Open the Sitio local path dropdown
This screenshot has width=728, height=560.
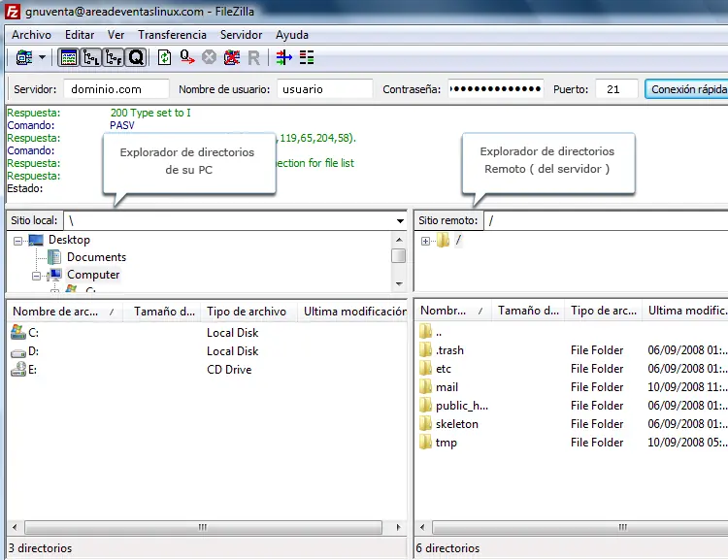click(x=400, y=221)
